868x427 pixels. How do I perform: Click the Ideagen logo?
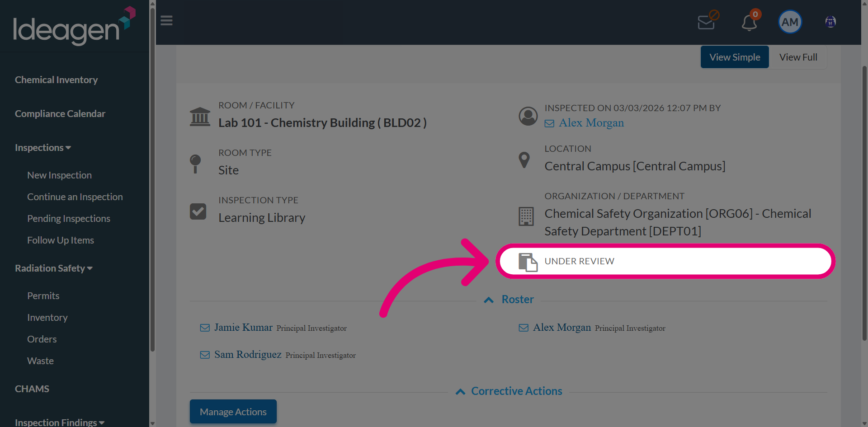[x=75, y=26]
